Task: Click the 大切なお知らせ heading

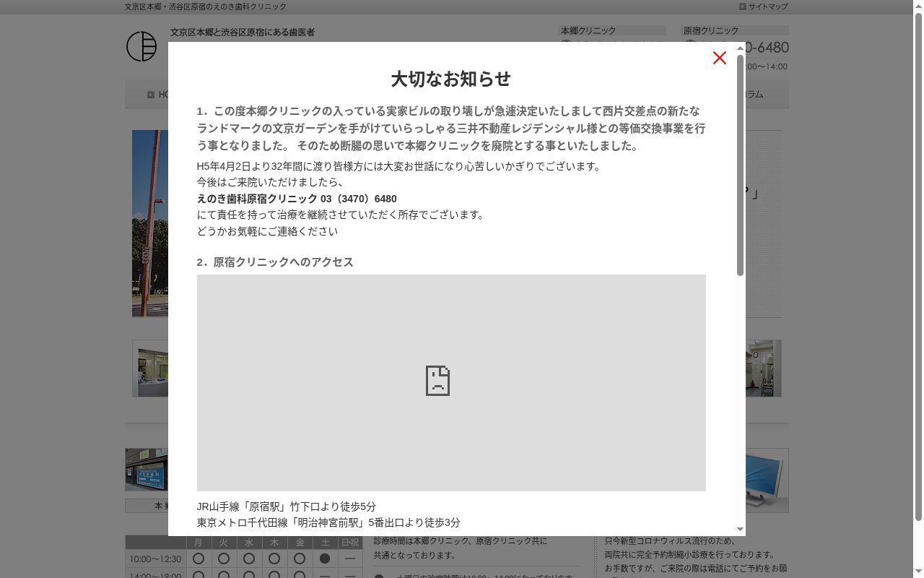Action: (x=451, y=79)
